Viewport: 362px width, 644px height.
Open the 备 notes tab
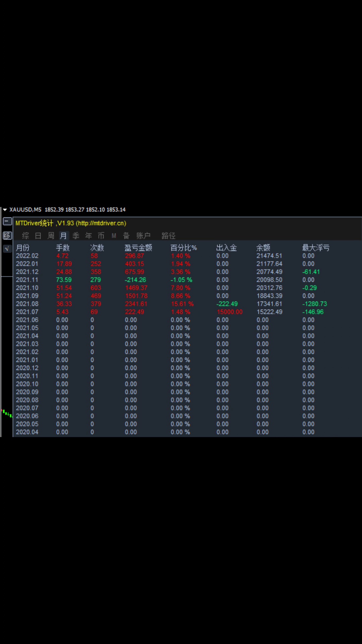126,236
